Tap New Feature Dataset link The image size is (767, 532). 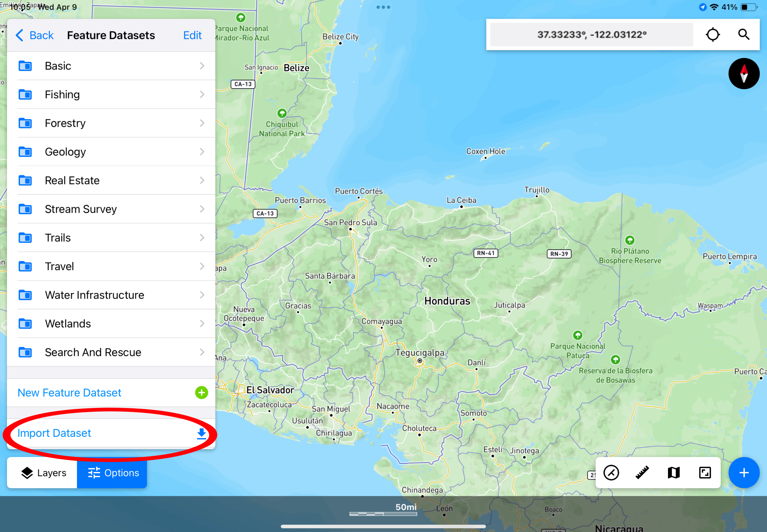[69, 393]
